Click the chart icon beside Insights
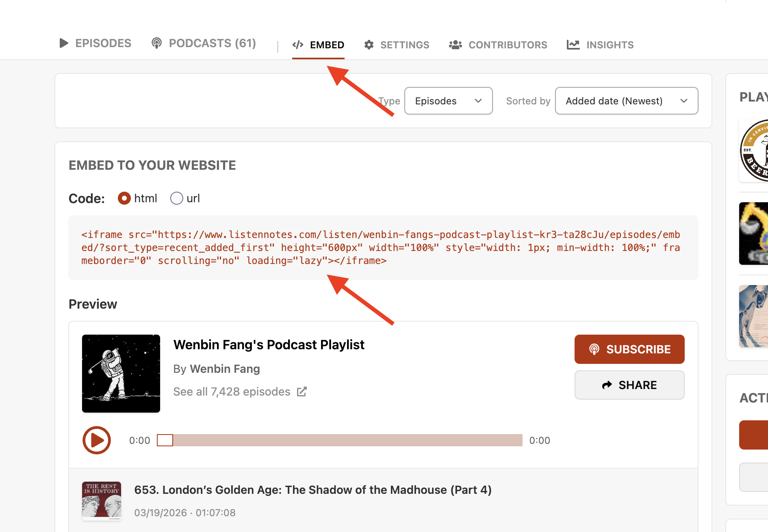Image resolution: width=768 pixels, height=532 pixels. (573, 45)
